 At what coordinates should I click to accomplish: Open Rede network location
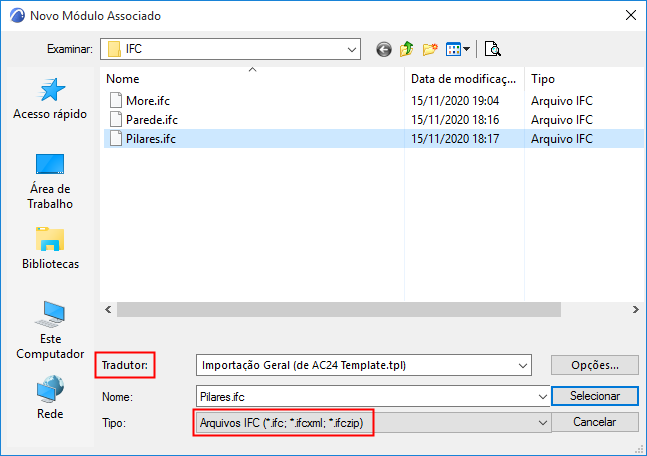point(50,397)
